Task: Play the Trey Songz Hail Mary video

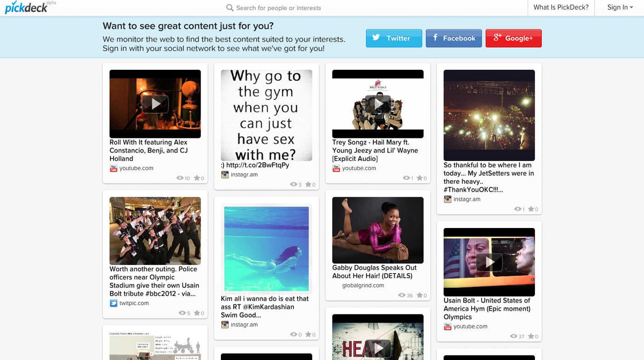Action: [x=378, y=104]
